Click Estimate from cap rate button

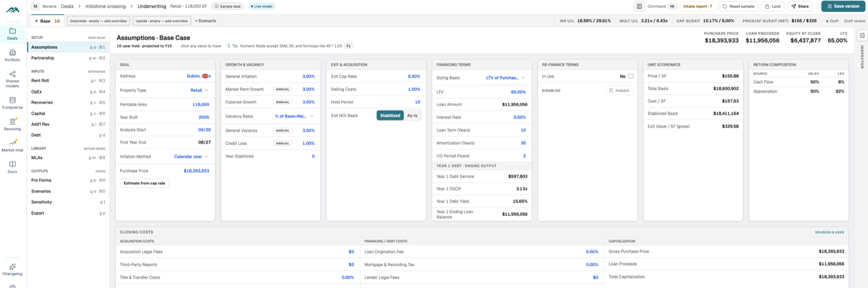(144, 183)
